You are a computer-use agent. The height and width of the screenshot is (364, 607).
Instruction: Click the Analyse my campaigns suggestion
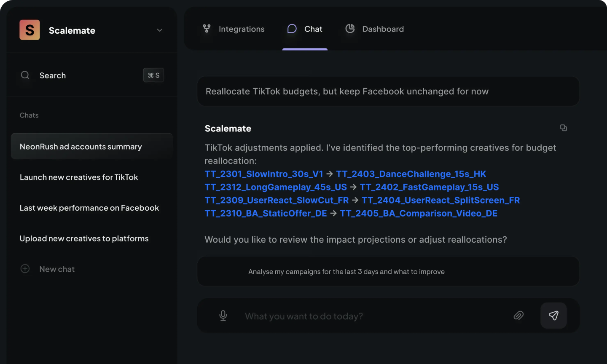(x=388, y=271)
